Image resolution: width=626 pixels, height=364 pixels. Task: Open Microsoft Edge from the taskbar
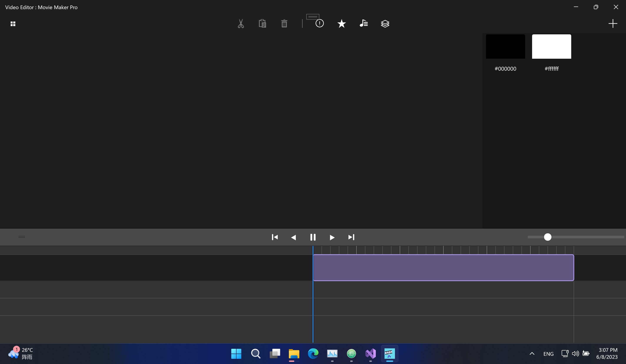click(x=313, y=354)
